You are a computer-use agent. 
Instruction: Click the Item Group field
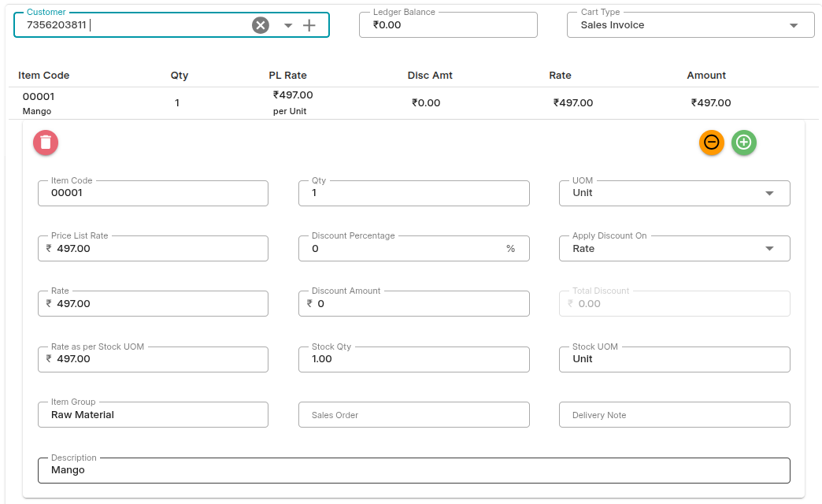153,415
